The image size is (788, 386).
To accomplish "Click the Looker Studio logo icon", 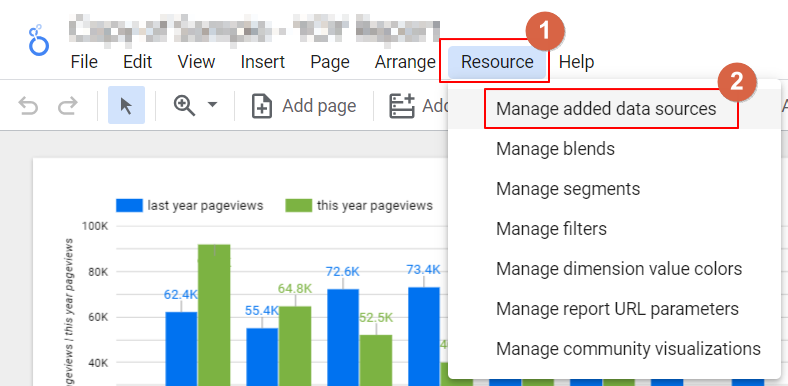I will click(x=39, y=41).
